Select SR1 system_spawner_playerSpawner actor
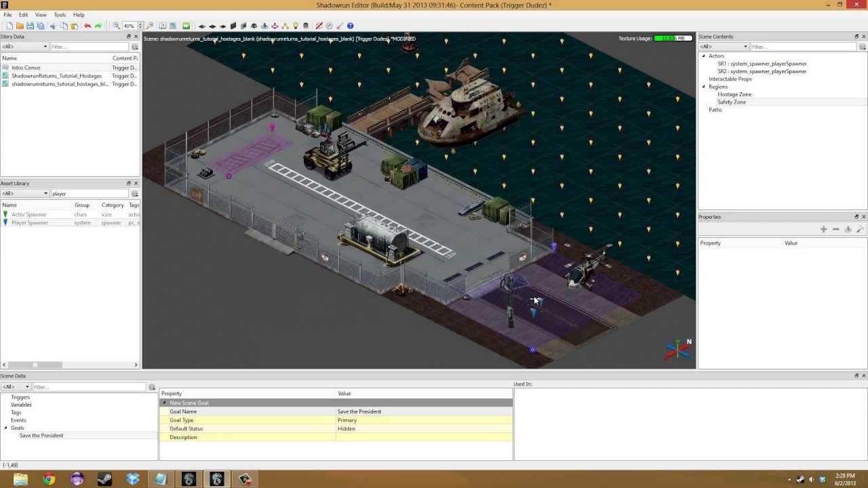Image resolution: width=868 pixels, height=488 pixels. click(x=762, y=64)
